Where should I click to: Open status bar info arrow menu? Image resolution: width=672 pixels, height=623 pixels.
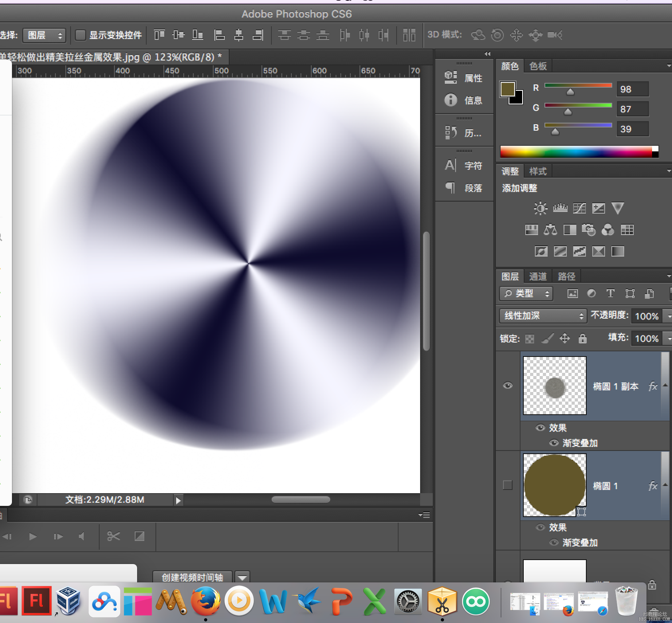pos(178,500)
